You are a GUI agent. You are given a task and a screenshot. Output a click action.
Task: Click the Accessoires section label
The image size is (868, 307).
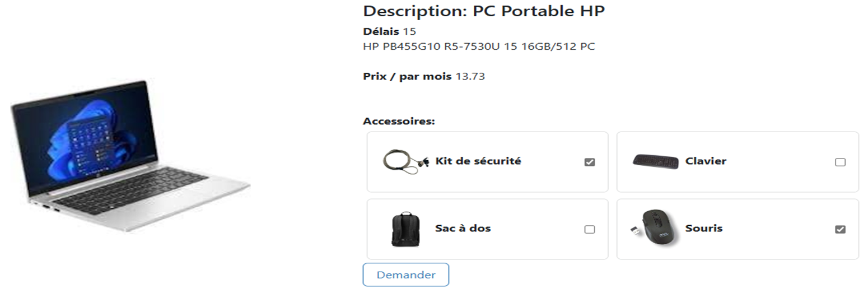tap(399, 121)
